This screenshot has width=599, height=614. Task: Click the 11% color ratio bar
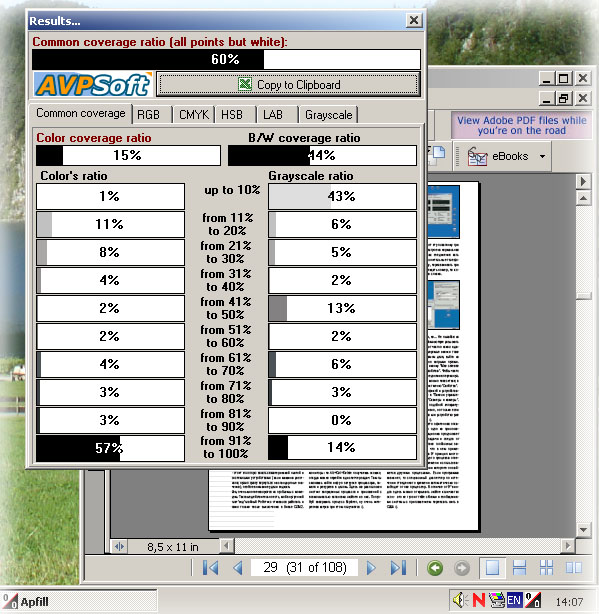pyautogui.click(x=110, y=224)
